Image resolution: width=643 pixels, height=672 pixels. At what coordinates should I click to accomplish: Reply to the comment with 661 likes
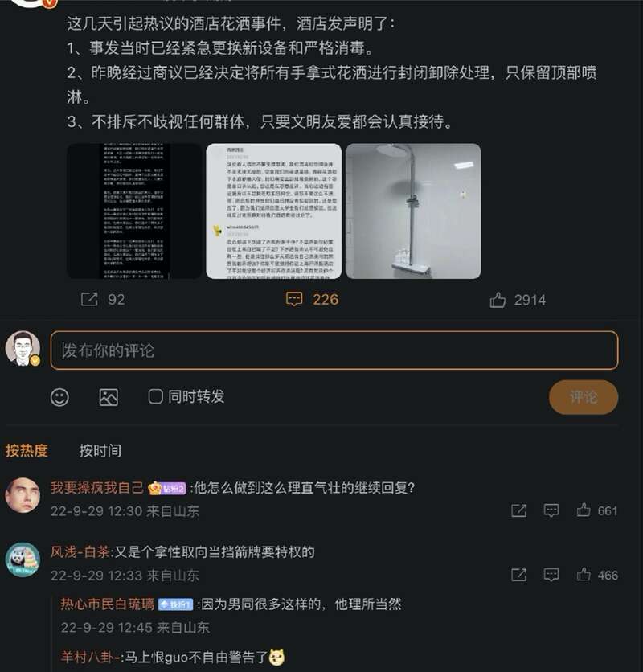pos(551,510)
